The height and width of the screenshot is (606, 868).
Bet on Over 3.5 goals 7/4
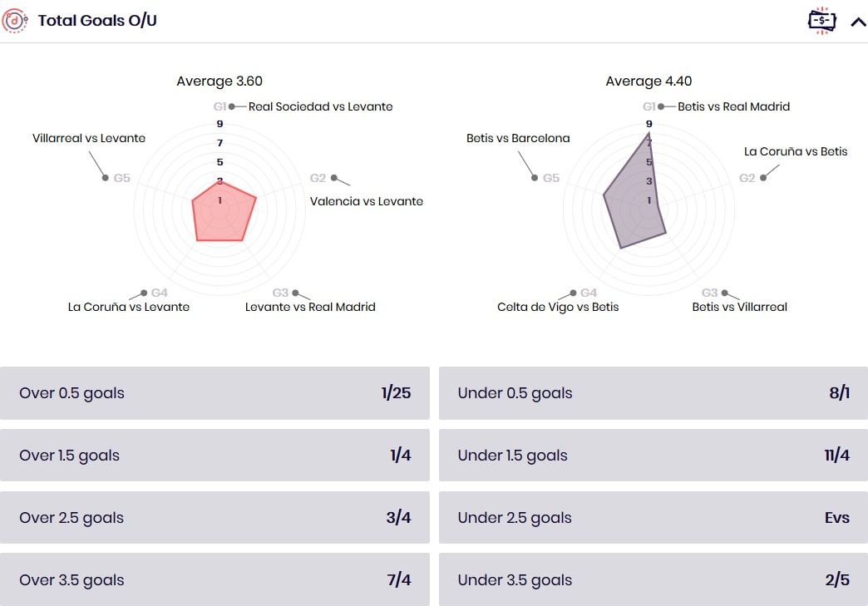click(215, 580)
